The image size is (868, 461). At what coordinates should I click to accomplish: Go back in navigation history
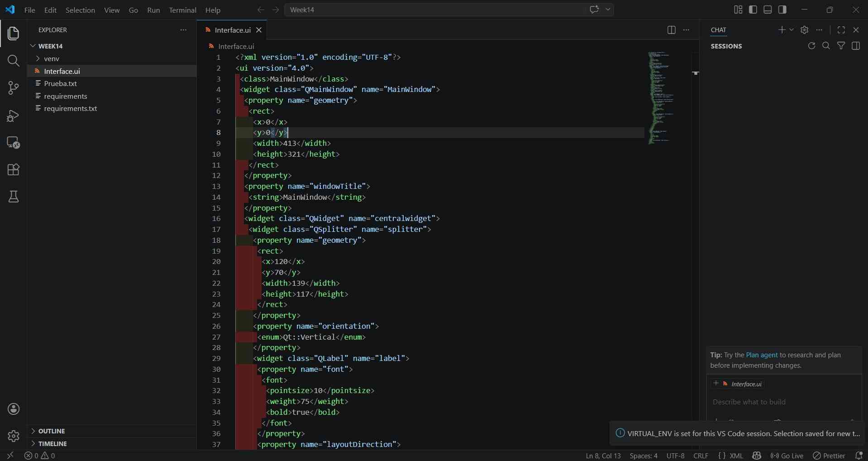pos(261,10)
